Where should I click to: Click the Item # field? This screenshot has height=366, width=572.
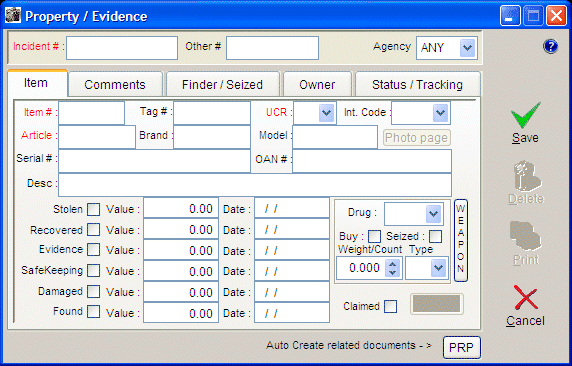coord(92,113)
